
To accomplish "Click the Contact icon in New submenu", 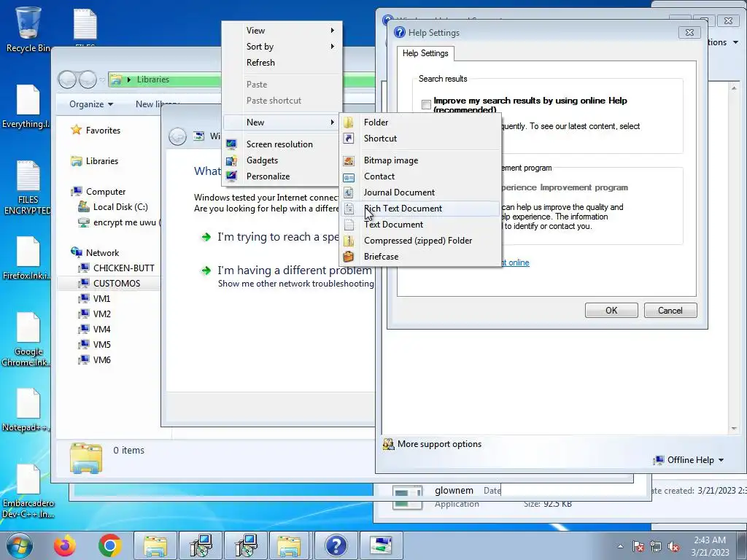I will 349,177.
